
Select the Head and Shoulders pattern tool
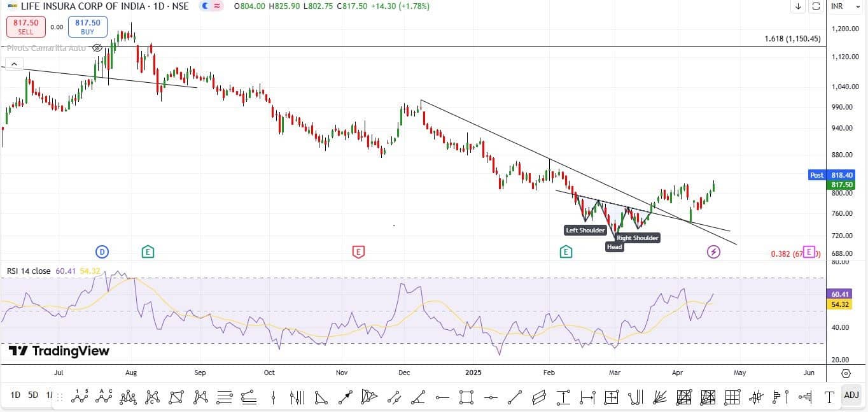tap(129, 397)
